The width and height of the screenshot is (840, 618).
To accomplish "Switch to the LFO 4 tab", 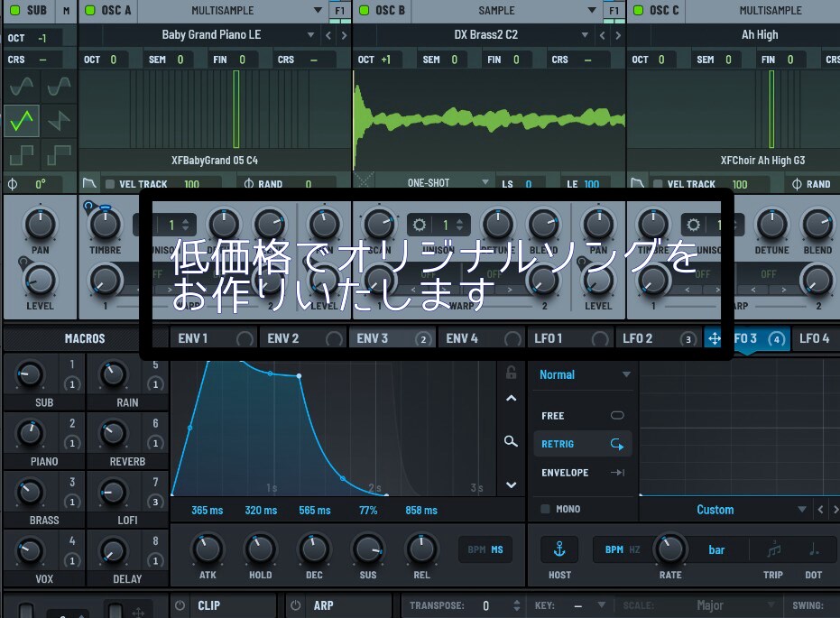I will [816, 338].
